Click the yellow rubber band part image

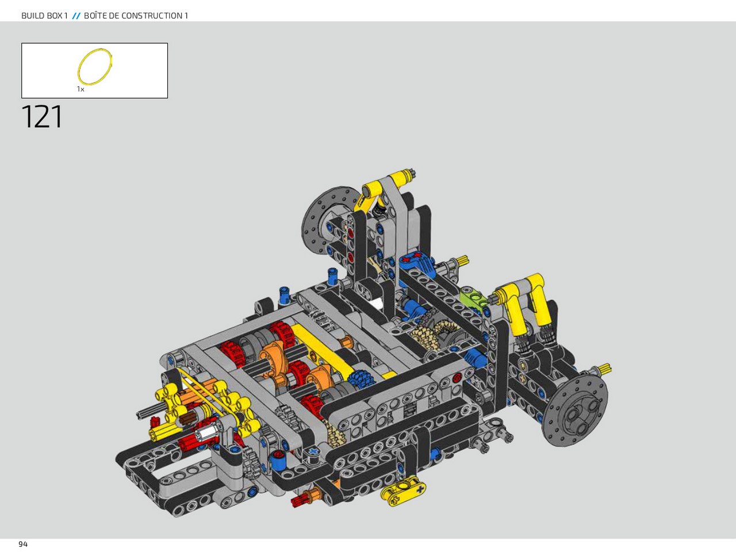pos(95,67)
